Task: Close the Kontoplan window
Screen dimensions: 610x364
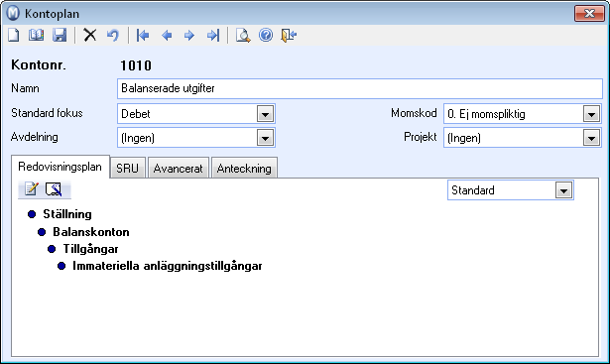Action: coord(589,13)
